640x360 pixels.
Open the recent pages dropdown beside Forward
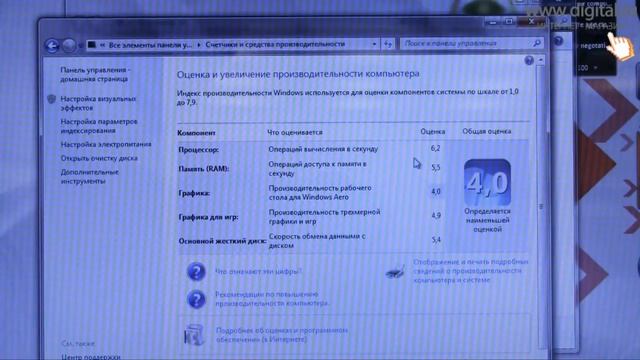(80, 46)
